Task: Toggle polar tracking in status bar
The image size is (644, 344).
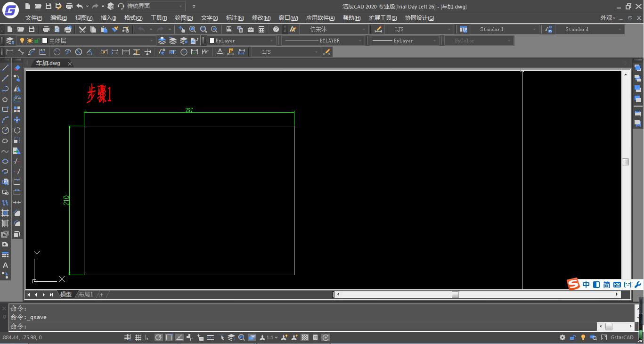Action: [x=159, y=337]
